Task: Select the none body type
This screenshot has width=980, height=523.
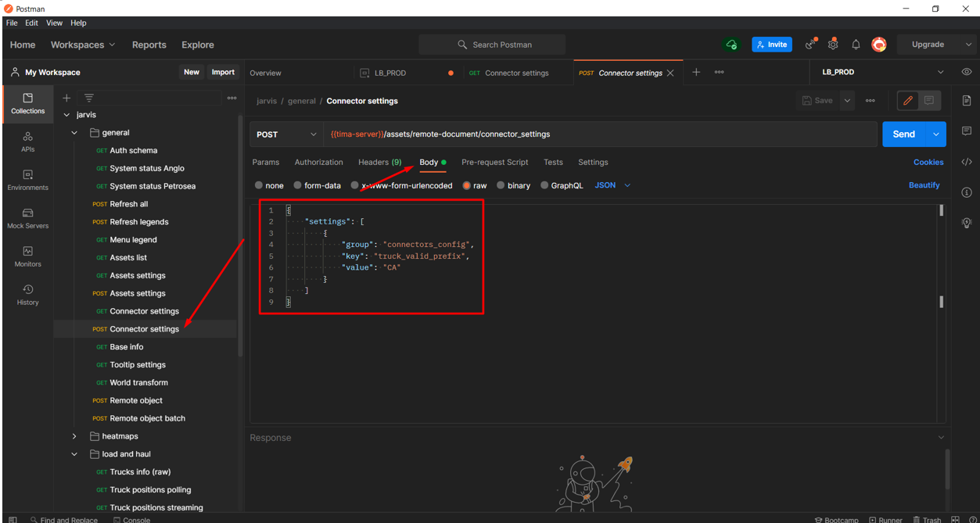Action: point(259,185)
